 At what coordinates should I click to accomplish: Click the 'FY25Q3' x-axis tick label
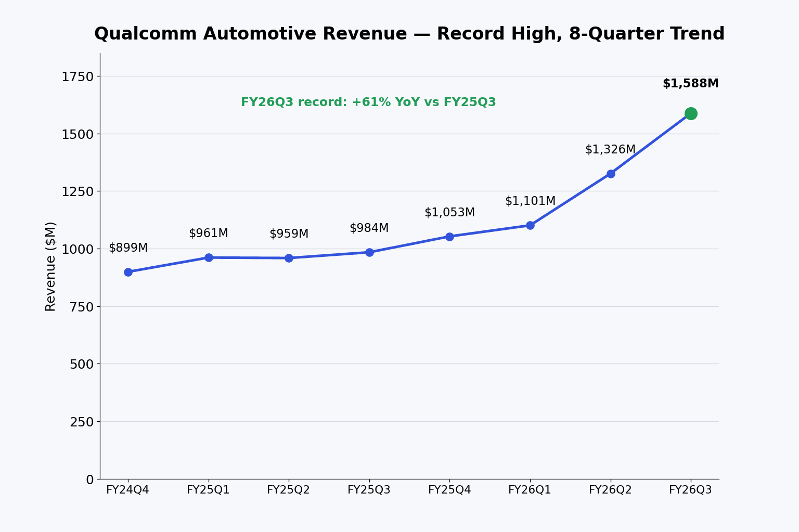tap(369, 490)
